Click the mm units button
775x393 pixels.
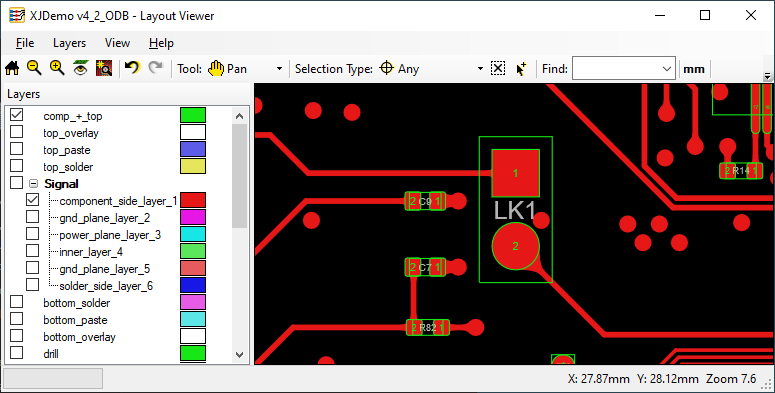coord(694,69)
